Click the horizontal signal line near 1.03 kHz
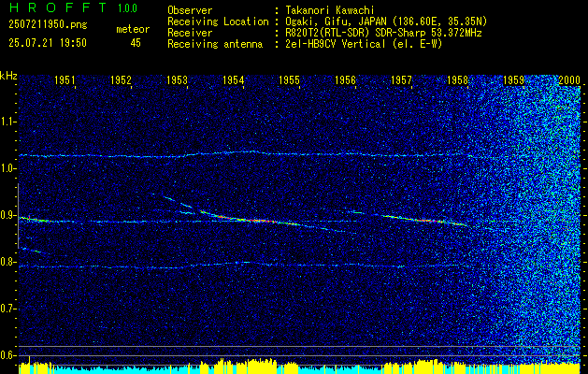The width and height of the screenshot is (588, 374). pos(246,154)
